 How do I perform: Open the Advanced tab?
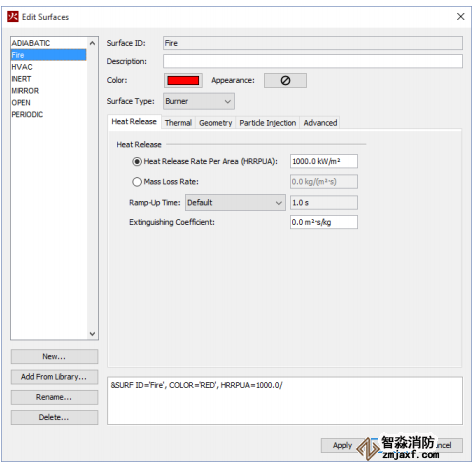point(320,123)
